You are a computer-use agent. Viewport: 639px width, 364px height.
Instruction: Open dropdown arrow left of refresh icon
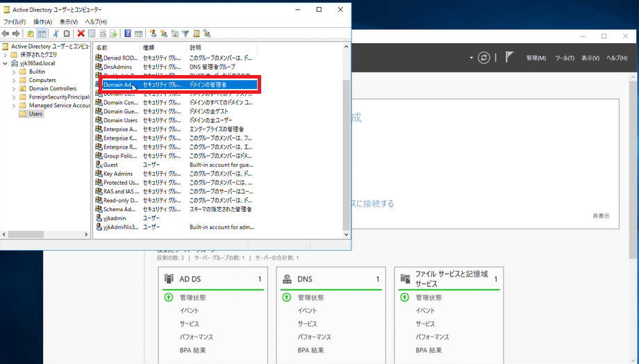(471, 58)
